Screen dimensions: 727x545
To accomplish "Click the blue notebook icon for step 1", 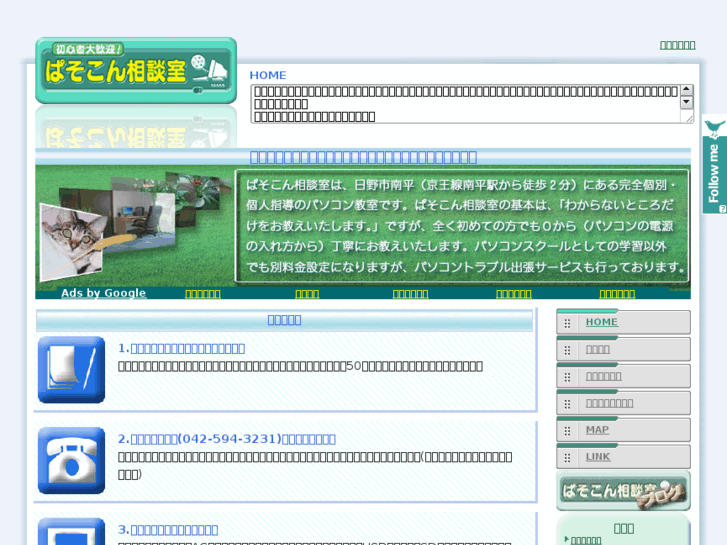I will coord(71,370).
